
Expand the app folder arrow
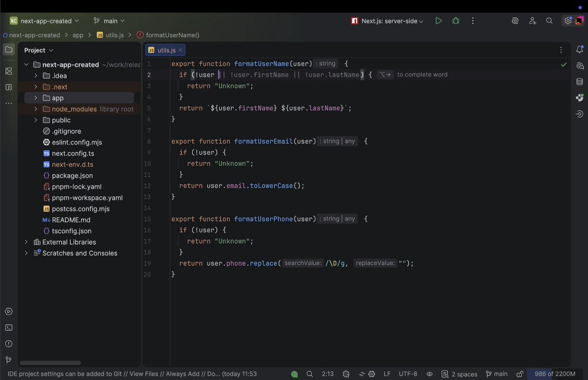point(36,98)
